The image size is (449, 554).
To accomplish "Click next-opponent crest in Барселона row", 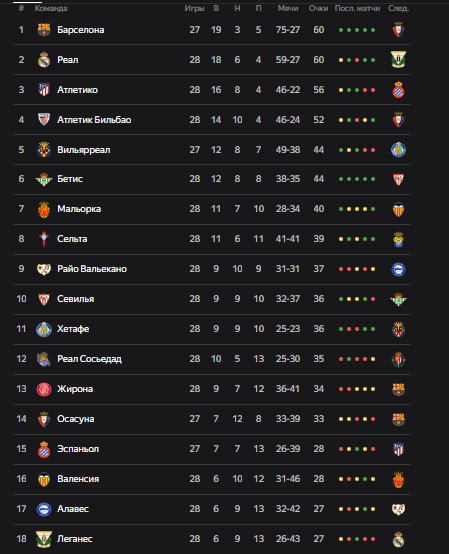I will point(398,30).
